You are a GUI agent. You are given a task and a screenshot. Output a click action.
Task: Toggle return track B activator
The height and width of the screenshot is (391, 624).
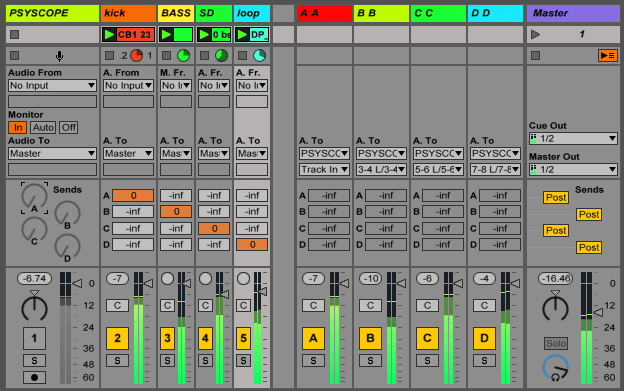coord(370,338)
